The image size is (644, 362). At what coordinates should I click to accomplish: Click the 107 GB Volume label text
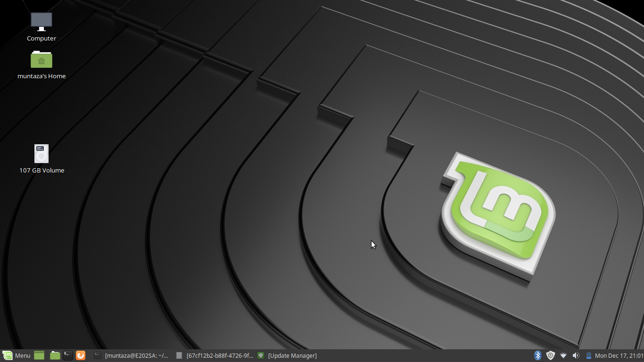click(x=41, y=171)
